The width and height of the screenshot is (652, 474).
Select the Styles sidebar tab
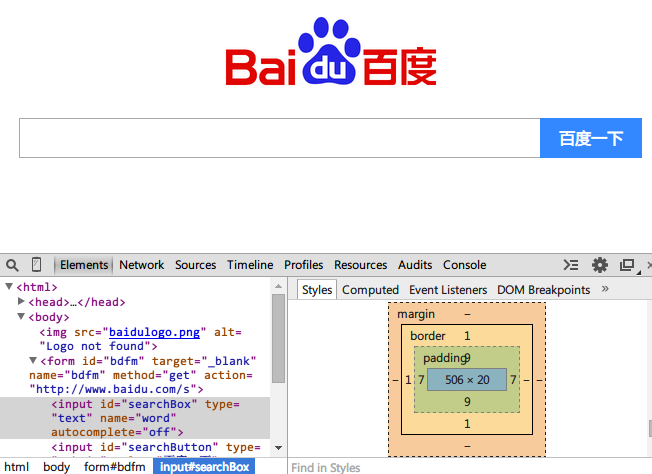coord(317,290)
